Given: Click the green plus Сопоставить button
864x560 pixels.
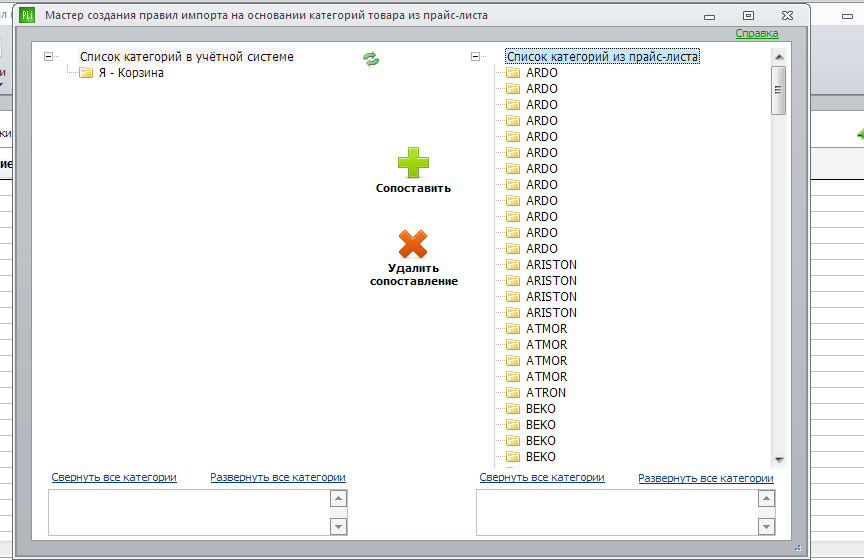Looking at the screenshot, I should click(413, 170).
